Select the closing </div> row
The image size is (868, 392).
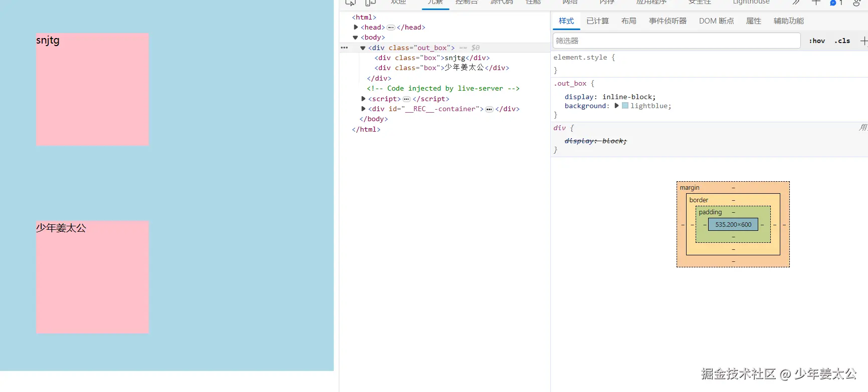(379, 79)
